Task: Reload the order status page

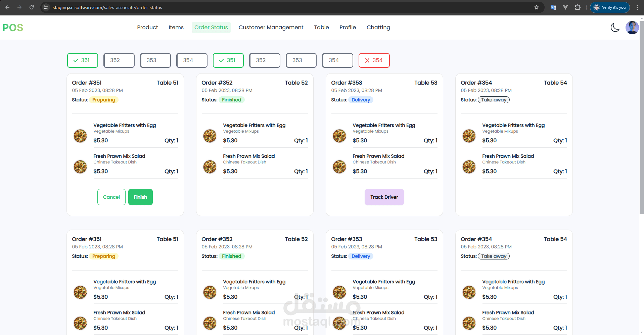Action: coord(32,7)
